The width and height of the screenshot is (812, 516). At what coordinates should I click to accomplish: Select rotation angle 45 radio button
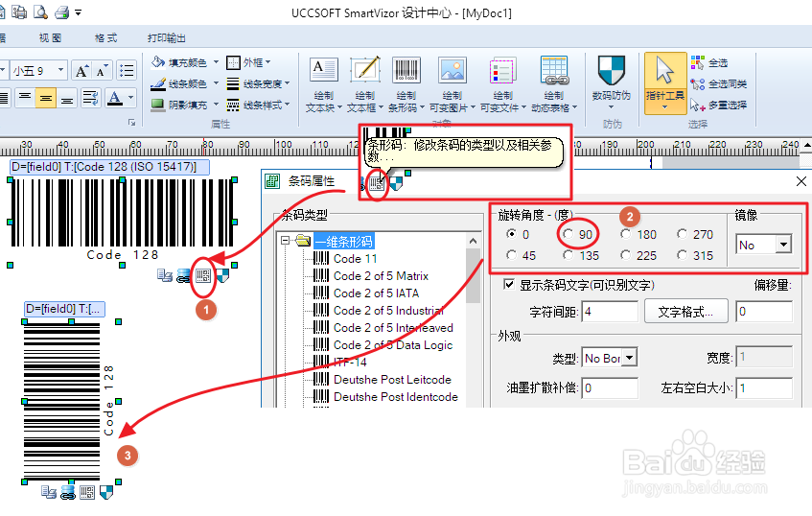[x=512, y=255]
